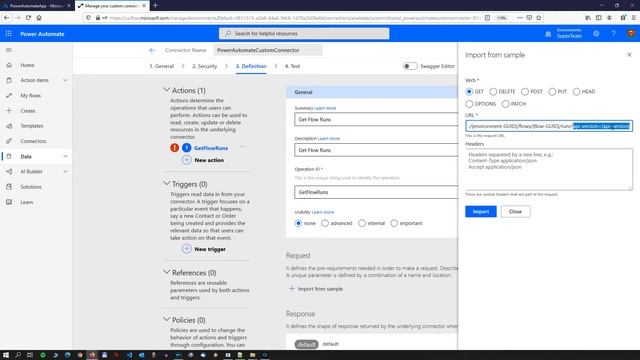The image size is (640, 360).
Task: Open the Summary Learn more link
Action: pyautogui.click(x=325, y=108)
